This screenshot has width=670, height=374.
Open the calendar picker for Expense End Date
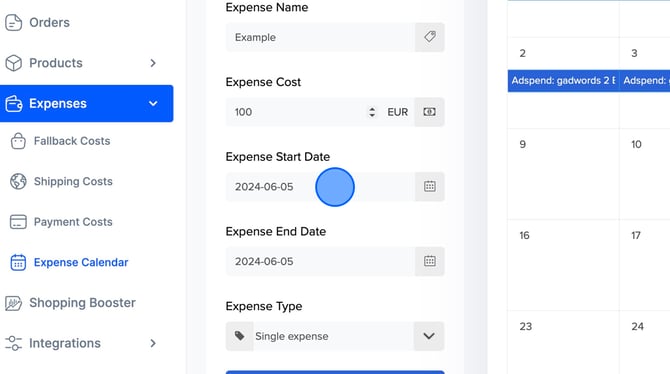pos(429,261)
